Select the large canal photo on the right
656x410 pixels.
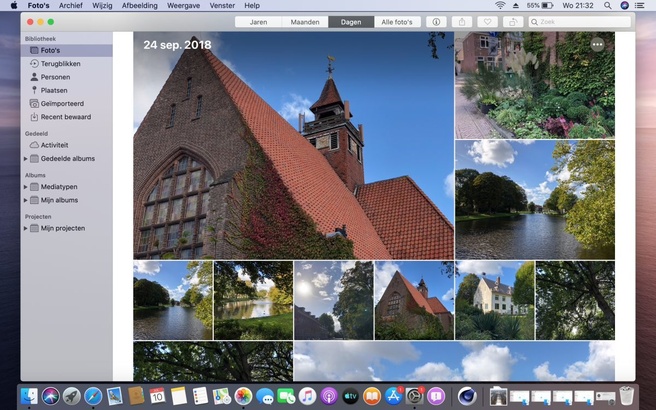[535, 200]
